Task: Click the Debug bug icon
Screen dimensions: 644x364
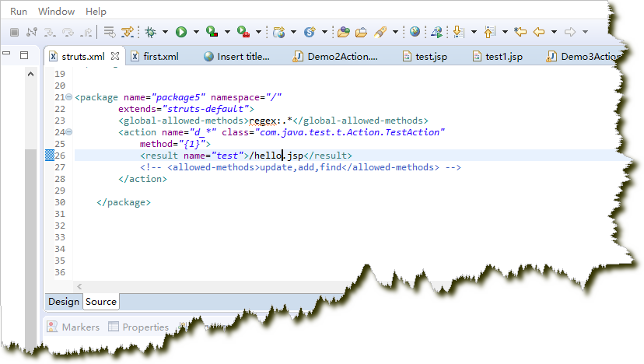Action: coord(150,32)
